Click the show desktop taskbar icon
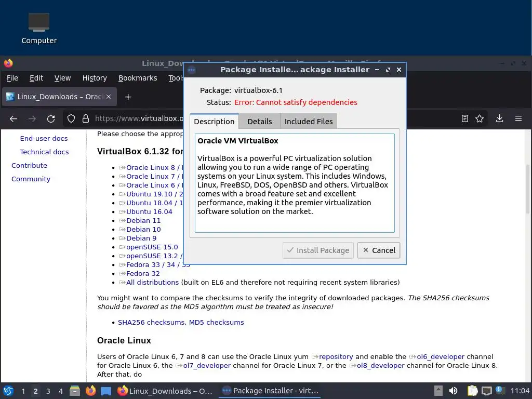 pos(106,391)
